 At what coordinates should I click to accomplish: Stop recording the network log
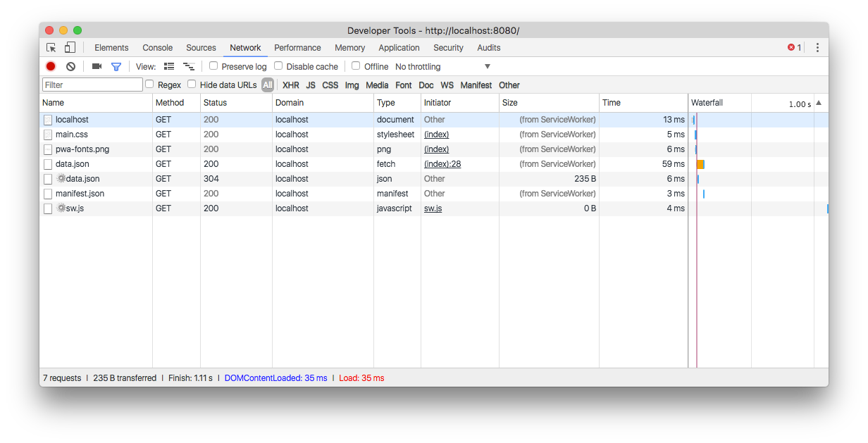click(x=51, y=66)
